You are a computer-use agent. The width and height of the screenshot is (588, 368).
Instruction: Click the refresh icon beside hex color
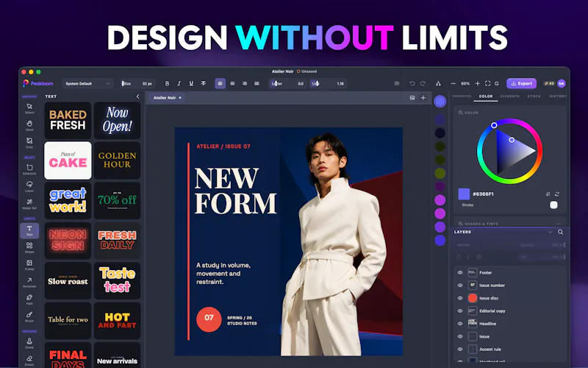pos(557,194)
